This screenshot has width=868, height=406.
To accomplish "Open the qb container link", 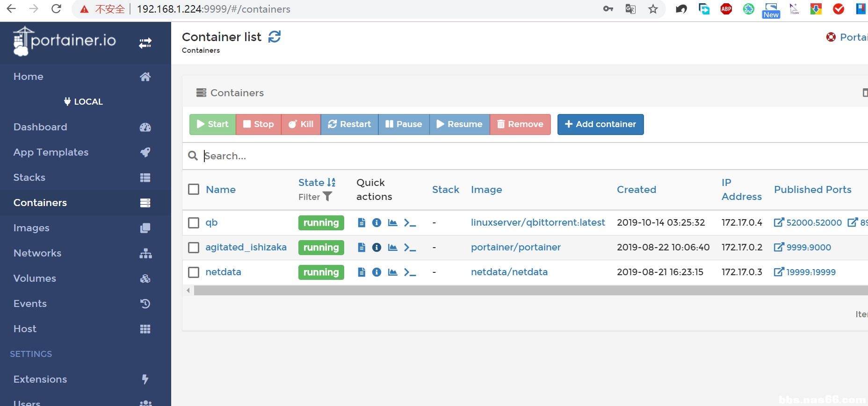I will point(211,222).
